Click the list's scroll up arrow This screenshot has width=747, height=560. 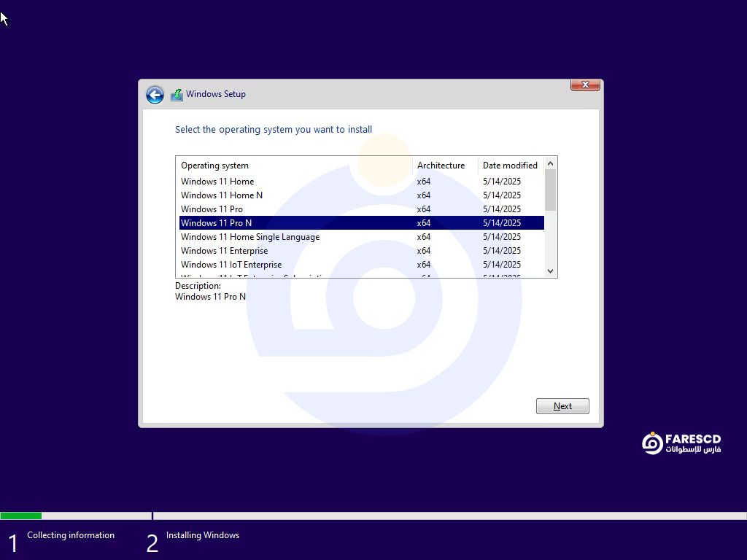550,163
